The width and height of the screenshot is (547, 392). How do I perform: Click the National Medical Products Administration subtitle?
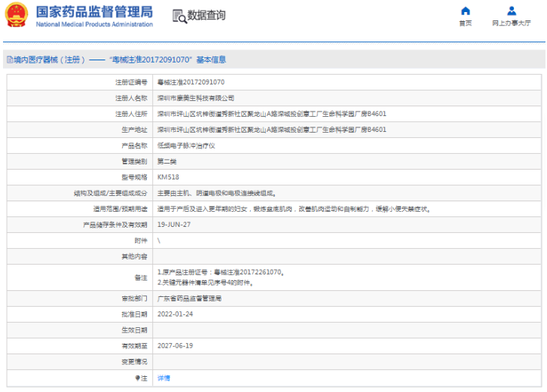click(x=94, y=24)
